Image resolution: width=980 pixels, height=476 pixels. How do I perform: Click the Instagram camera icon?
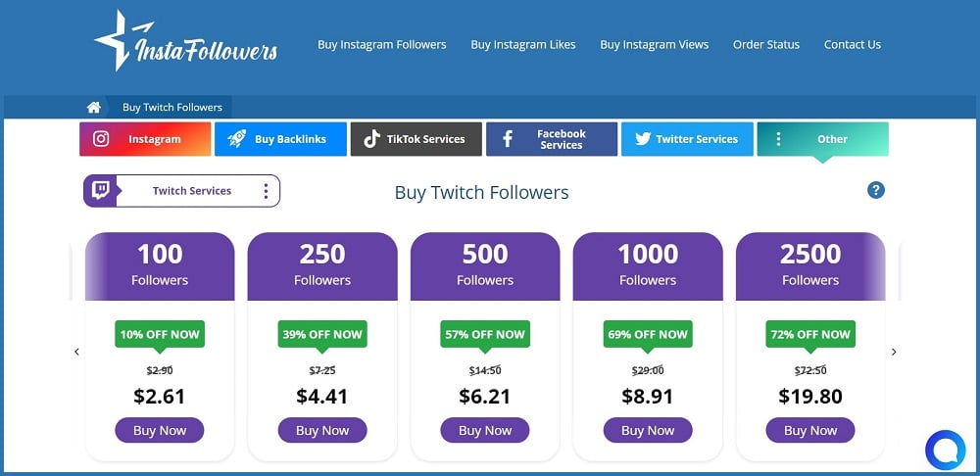pyautogui.click(x=101, y=139)
